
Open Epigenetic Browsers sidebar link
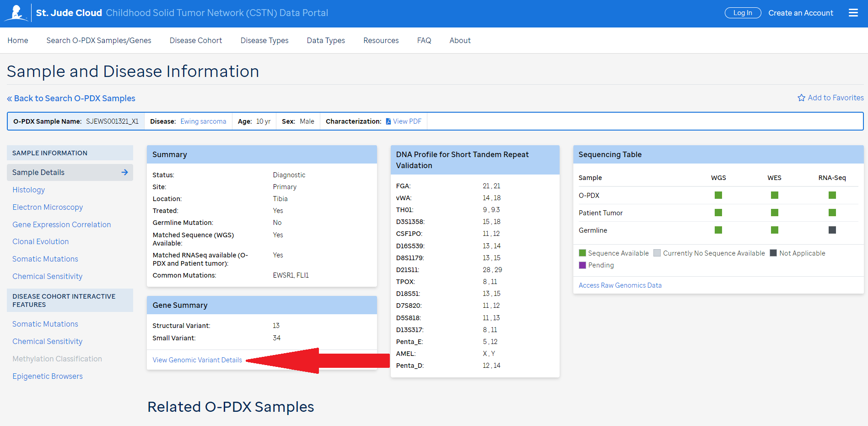coord(48,376)
